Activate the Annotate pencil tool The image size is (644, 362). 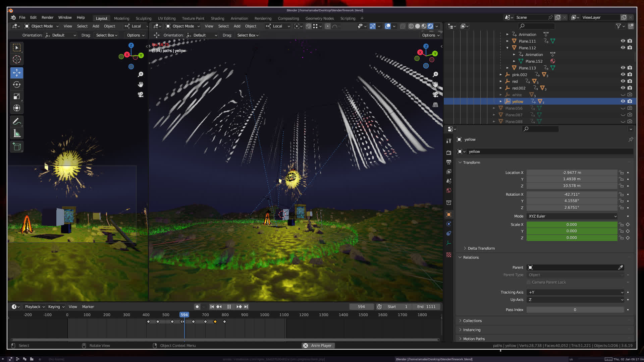pos(17,121)
